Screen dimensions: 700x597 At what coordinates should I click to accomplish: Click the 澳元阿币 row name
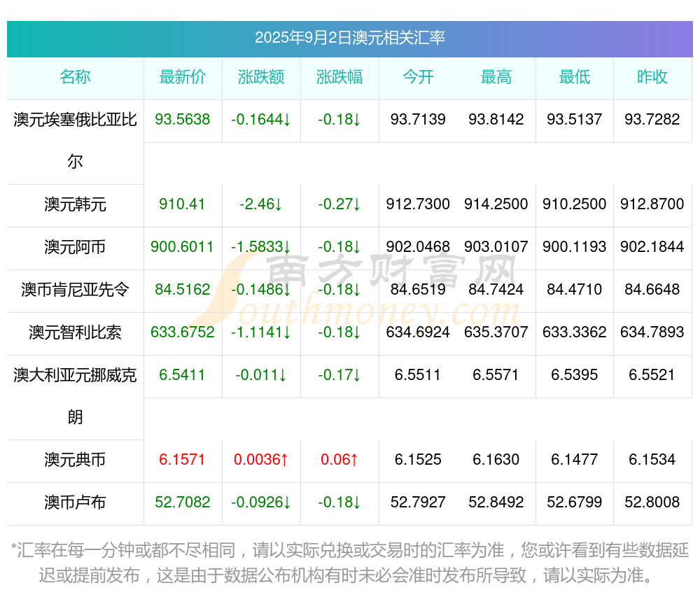75,247
